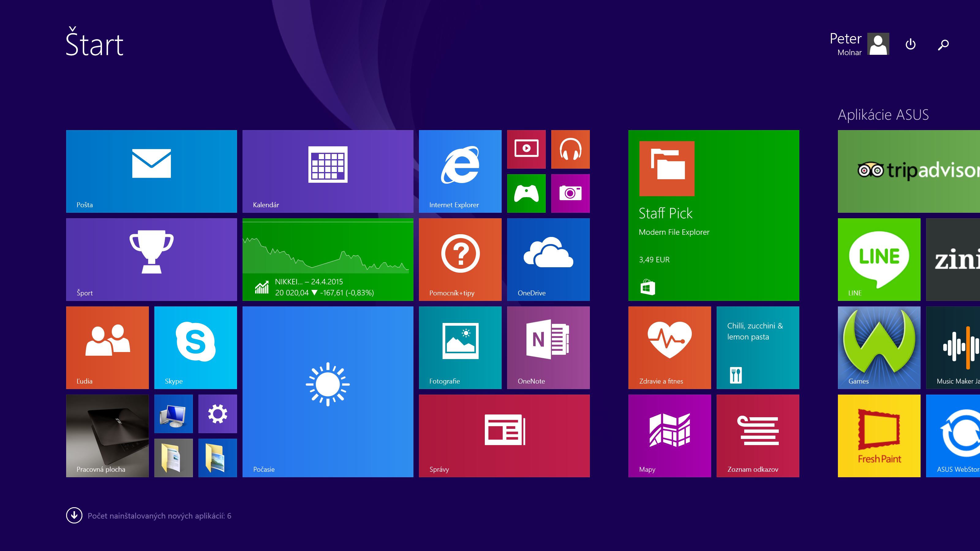Open Peter Molnar account menu
The image size is (980, 551).
[859, 44]
